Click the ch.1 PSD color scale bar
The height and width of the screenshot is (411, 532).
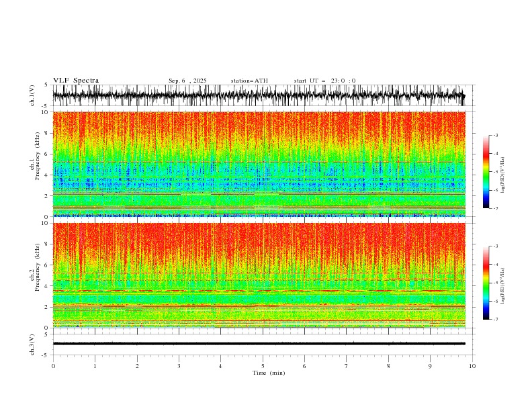pyautogui.click(x=486, y=171)
